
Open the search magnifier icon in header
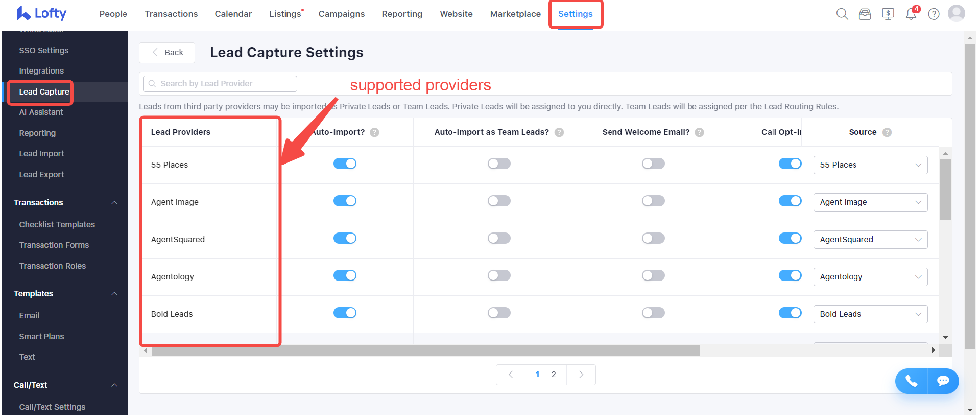(x=842, y=14)
